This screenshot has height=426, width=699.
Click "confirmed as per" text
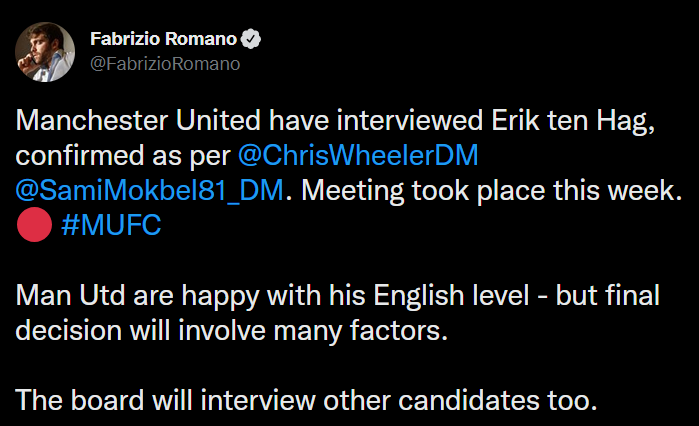tap(123, 156)
